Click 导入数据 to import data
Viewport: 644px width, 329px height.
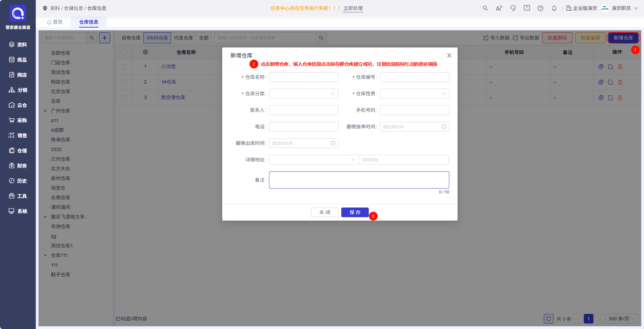pyautogui.click(x=496, y=38)
